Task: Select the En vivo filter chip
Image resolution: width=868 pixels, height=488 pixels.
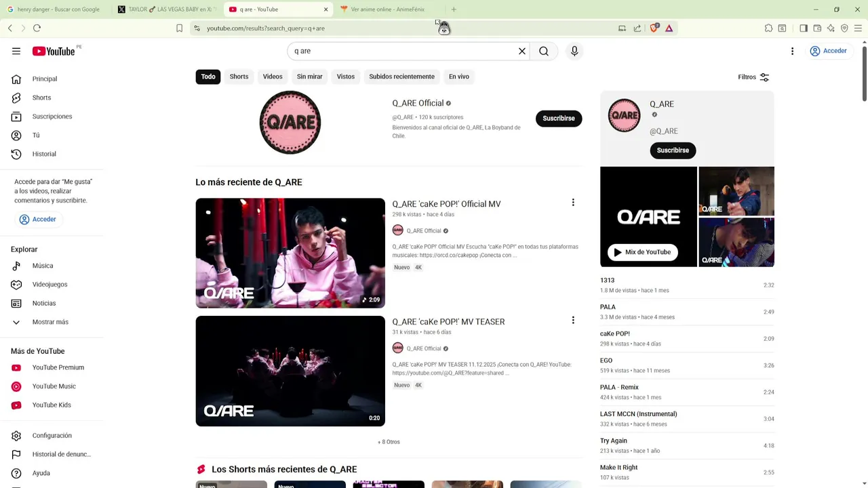Action: 459,77
